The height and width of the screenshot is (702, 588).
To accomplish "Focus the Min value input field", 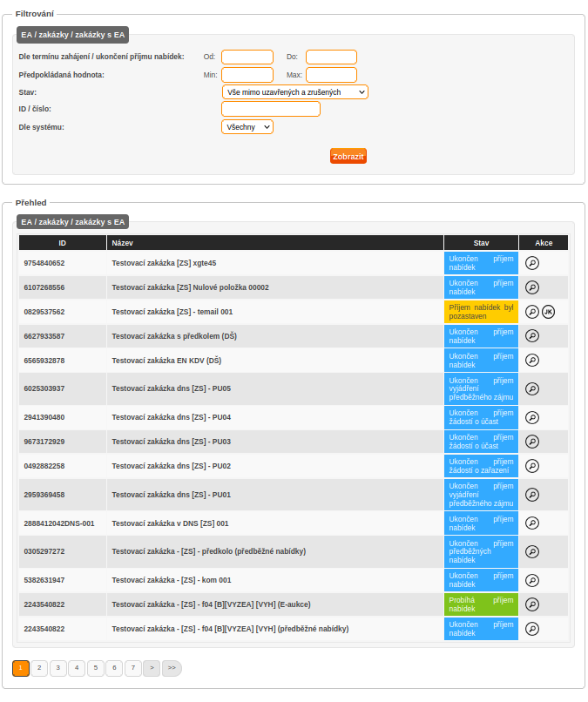I will pos(247,75).
